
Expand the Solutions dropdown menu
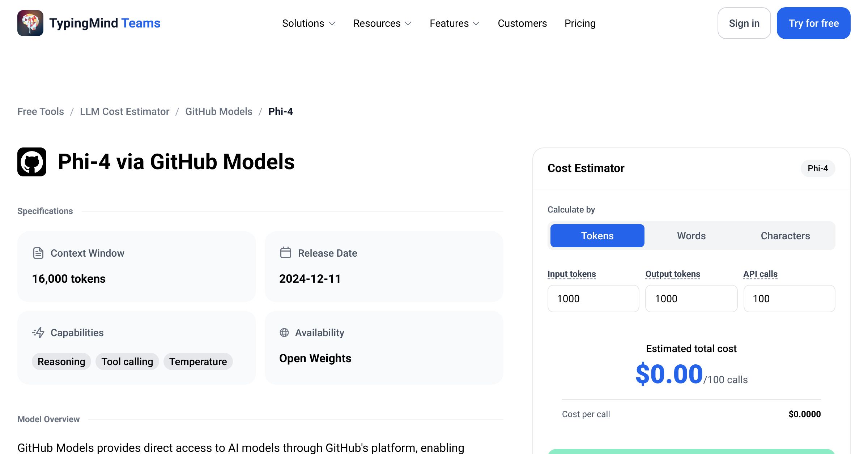click(x=309, y=23)
